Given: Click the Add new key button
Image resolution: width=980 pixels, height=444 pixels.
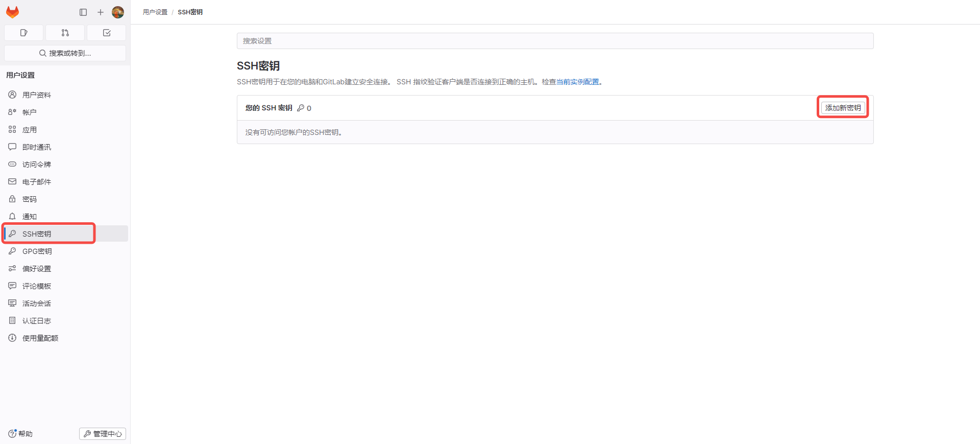Looking at the screenshot, I should [843, 108].
